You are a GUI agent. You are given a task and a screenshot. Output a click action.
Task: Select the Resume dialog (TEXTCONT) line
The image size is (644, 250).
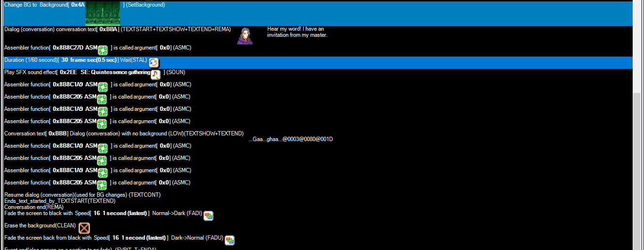82,195
